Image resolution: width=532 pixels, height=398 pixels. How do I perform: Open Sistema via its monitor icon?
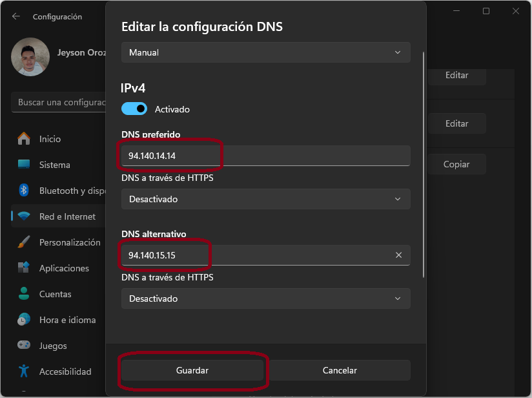24,165
